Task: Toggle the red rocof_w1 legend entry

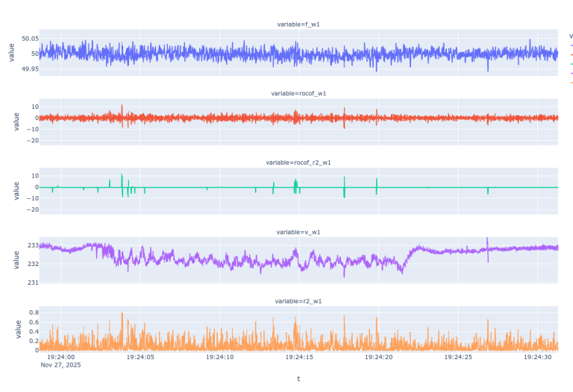Action: coord(571,55)
